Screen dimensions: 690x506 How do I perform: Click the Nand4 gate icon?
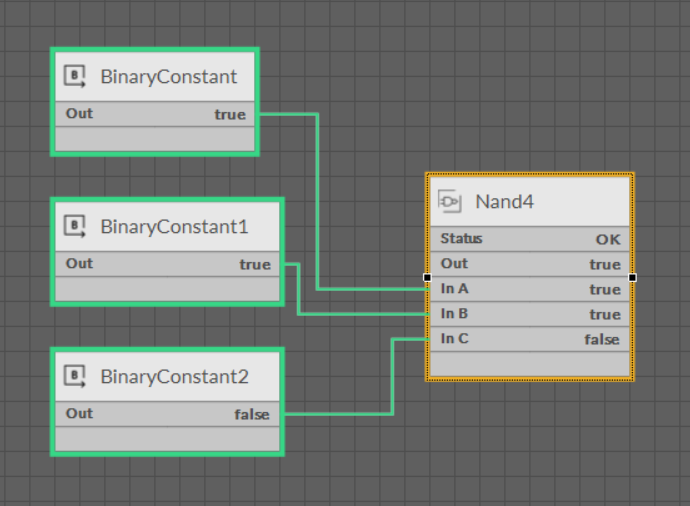tap(450, 202)
